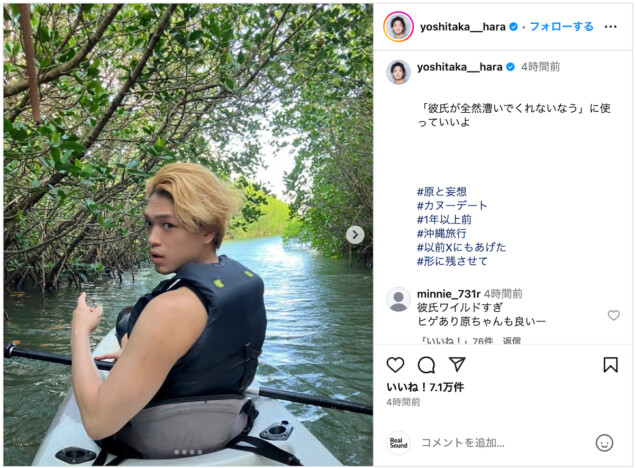Show who liked via いいね！7.1万件
Screen dimensions: 635x468
[425, 387]
